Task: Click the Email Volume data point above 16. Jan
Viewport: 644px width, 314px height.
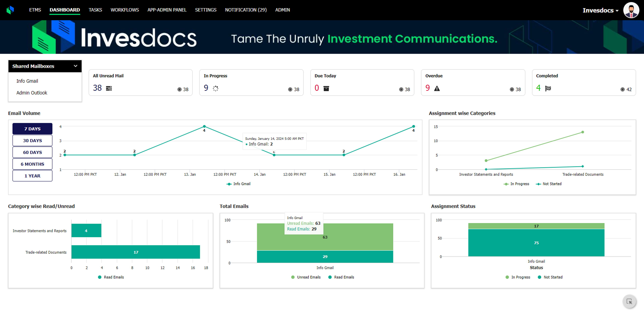Action: click(414, 126)
